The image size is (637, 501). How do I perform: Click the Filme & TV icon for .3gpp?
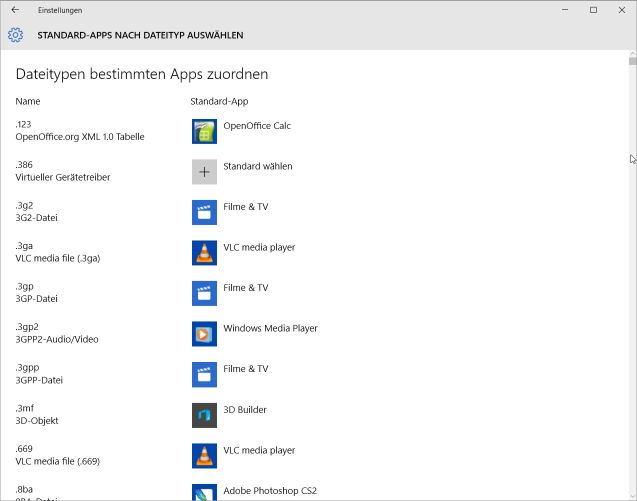pyautogui.click(x=204, y=375)
